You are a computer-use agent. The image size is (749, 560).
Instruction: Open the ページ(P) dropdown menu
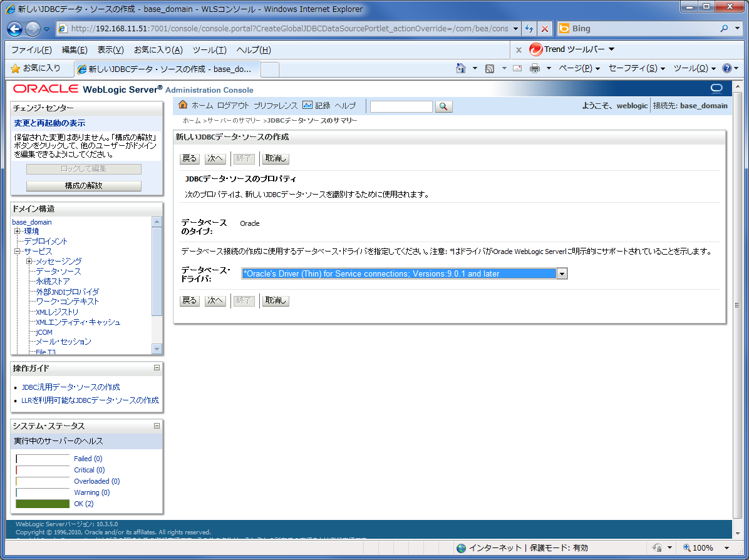pyautogui.click(x=579, y=68)
